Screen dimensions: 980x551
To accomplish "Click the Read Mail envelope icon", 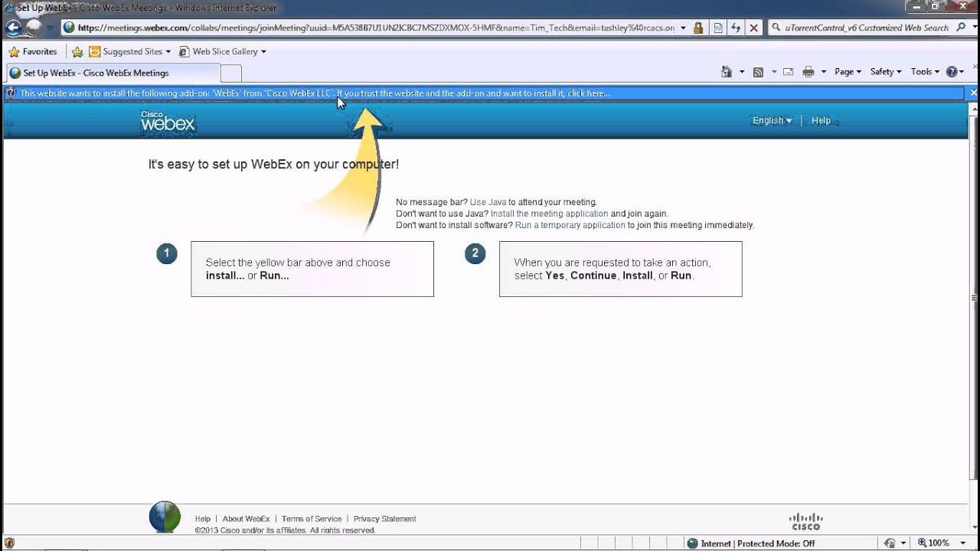I will (x=788, y=72).
